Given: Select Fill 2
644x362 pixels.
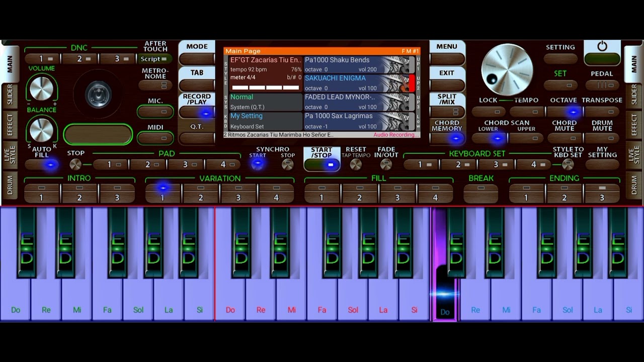Looking at the screenshot, I should [359, 194].
